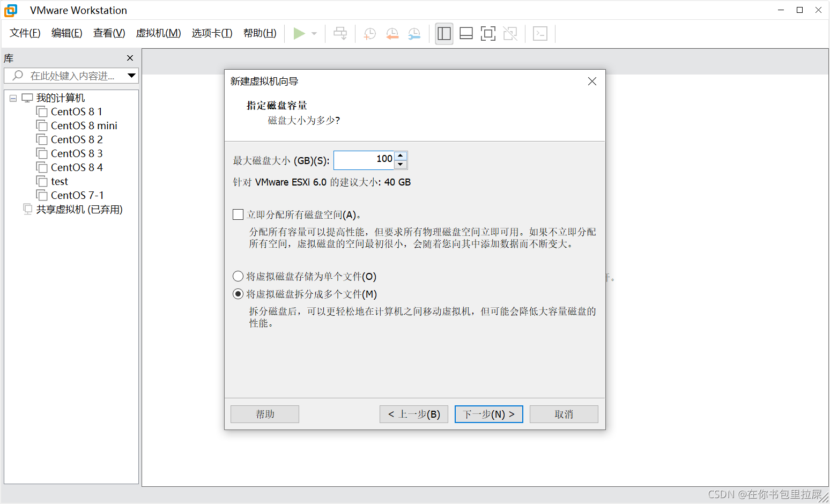The image size is (830, 504).
Task: Select splitting virtual disk into multiple files
Action: 238,294
